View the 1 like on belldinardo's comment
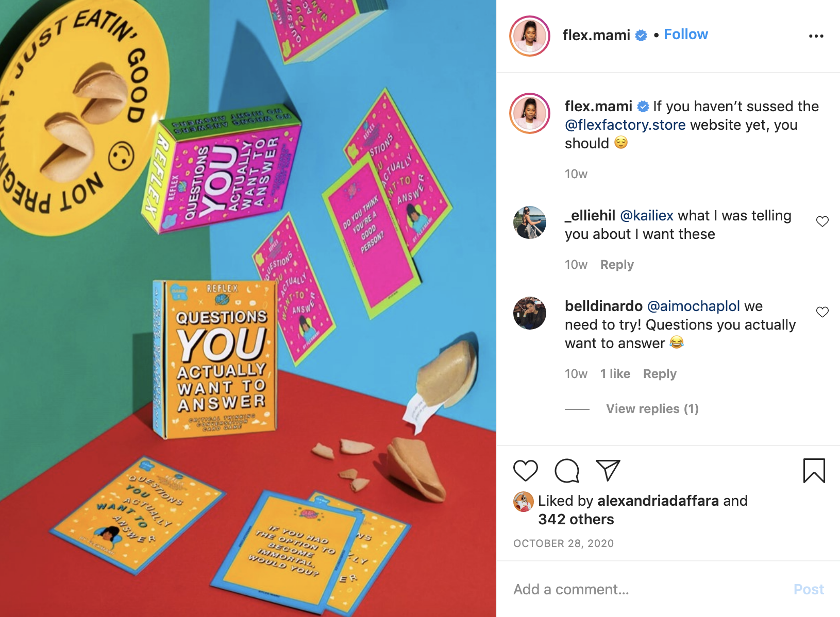This screenshot has width=840, height=617. [615, 374]
